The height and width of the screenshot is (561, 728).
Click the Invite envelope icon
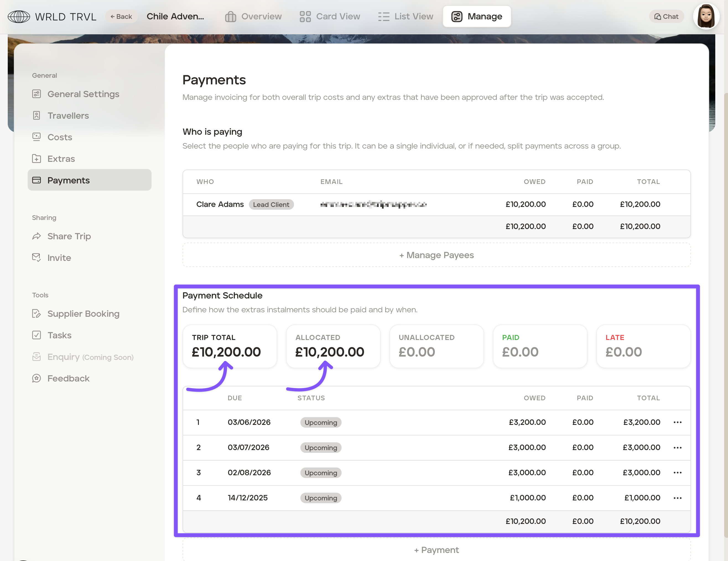[36, 258]
